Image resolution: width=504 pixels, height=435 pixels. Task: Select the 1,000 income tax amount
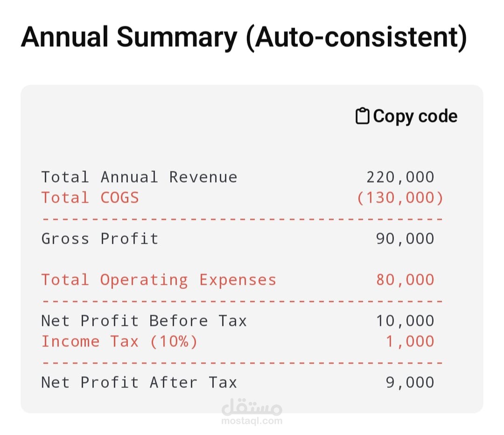410,342
